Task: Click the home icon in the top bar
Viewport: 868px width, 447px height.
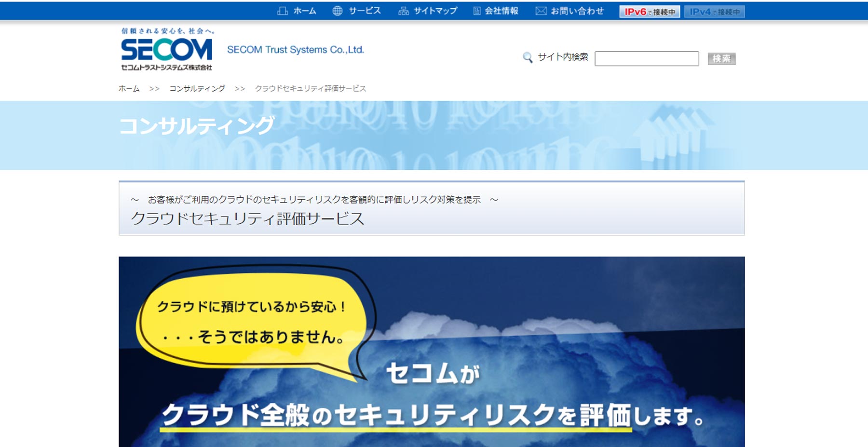Action: pyautogui.click(x=283, y=11)
